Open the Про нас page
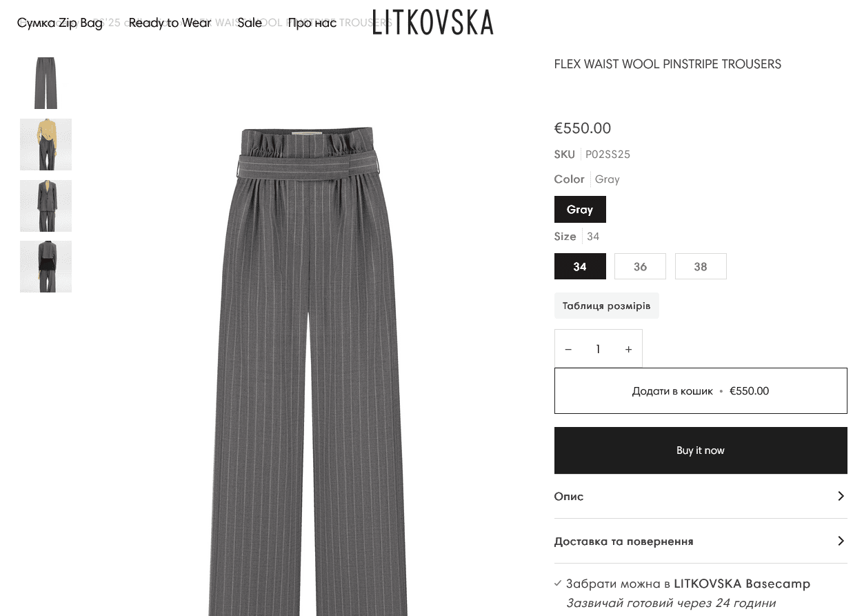Screen dimensions: 853x616 (x=312, y=23)
